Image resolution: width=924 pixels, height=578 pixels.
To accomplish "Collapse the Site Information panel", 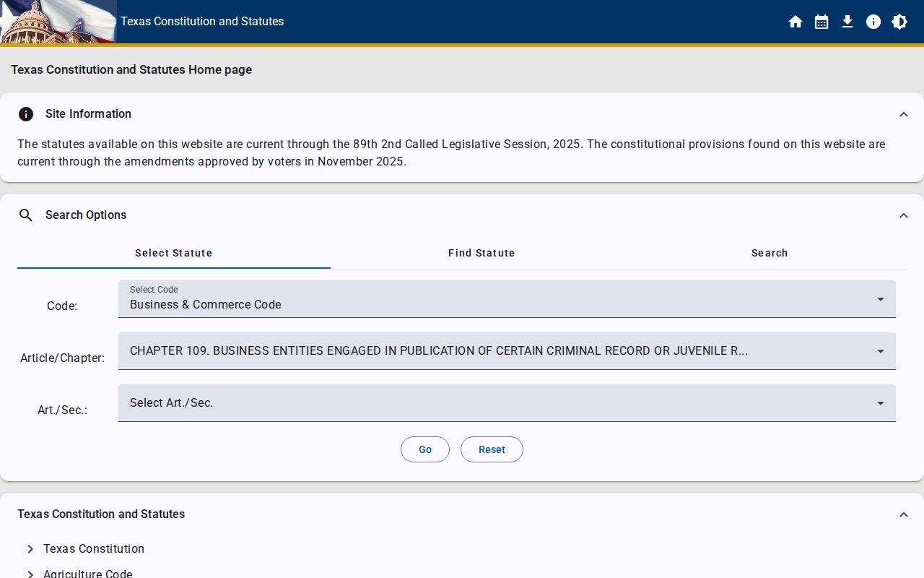I will pyautogui.click(x=904, y=114).
